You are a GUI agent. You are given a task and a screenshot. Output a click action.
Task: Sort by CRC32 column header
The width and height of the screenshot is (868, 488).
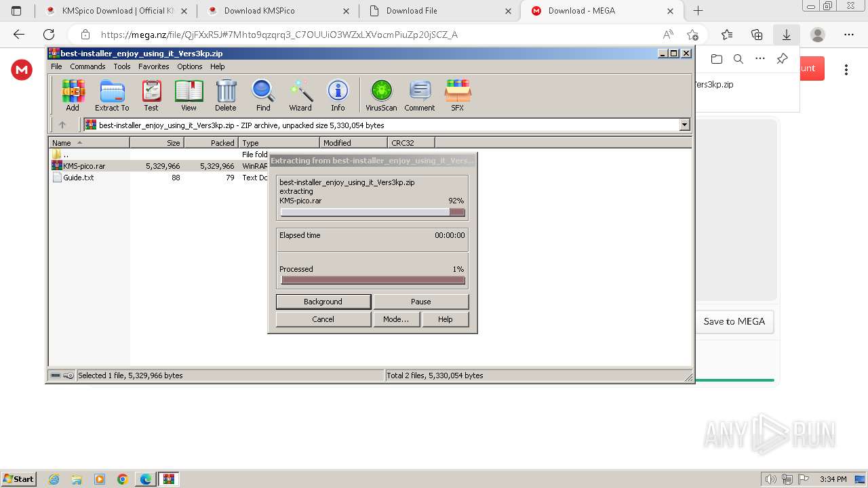(411, 142)
